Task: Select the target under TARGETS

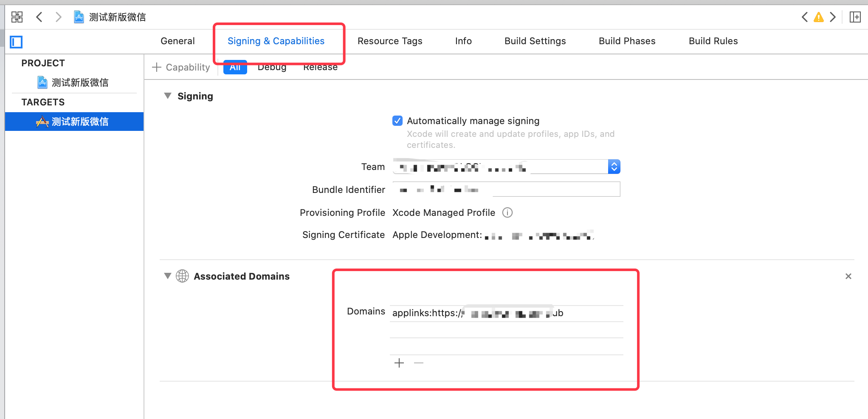Action: point(74,122)
